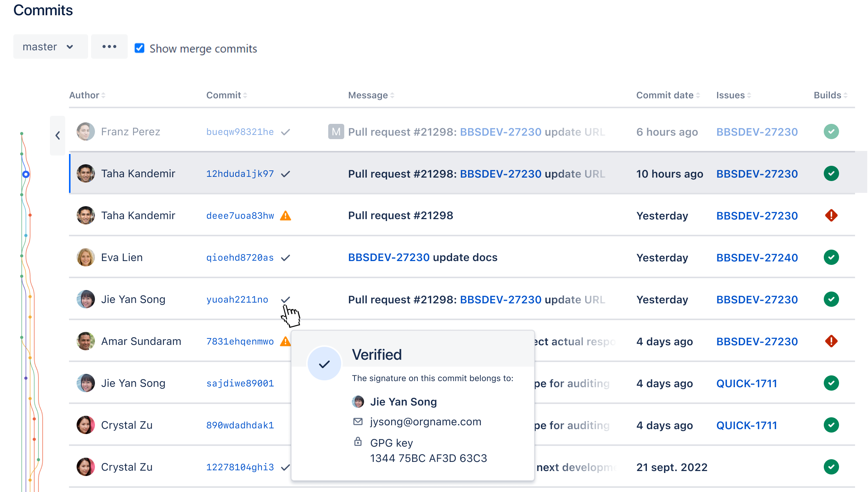This screenshot has width=868, height=492.
Task: Click merge commit M badge in Franz Perez row
Action: pyautogui.click(x=336, y=132)
